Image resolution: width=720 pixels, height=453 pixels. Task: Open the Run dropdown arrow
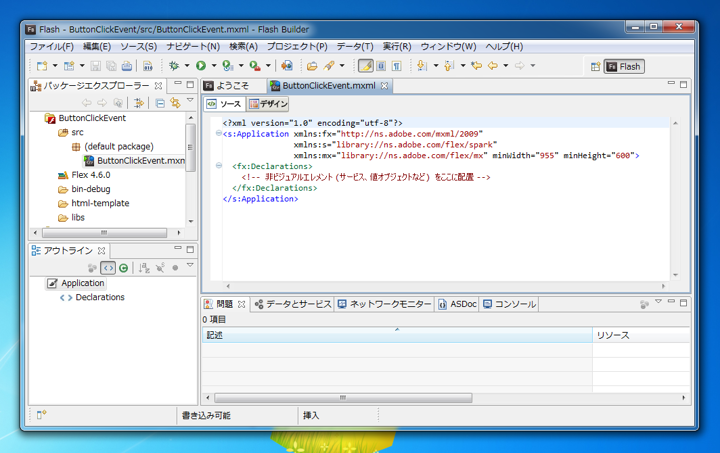214,66
